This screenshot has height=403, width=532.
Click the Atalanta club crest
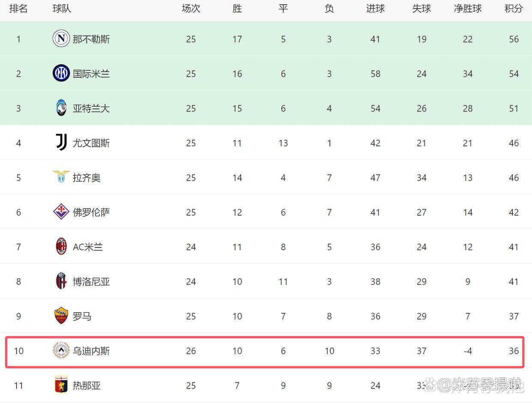pyautogui.click(x=61, y=108)
